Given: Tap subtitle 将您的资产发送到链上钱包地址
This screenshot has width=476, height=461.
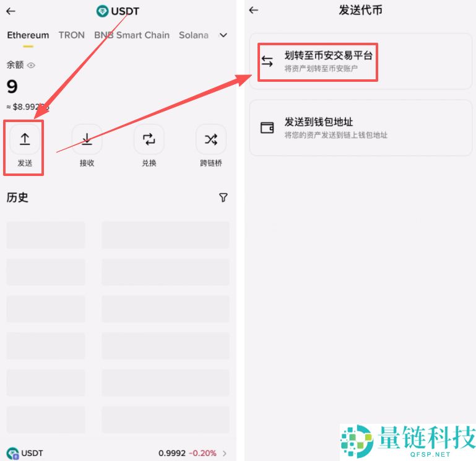Looking at the screenshot, I should pos(336,135).
